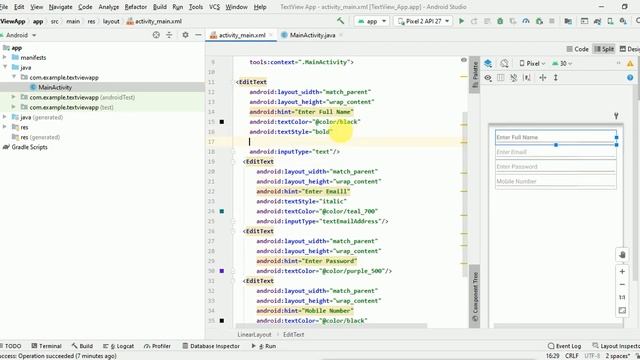This screenshot has width=640, height=360.
Task: Hide the Project panel with the minus icon
Action: point(198,35)
